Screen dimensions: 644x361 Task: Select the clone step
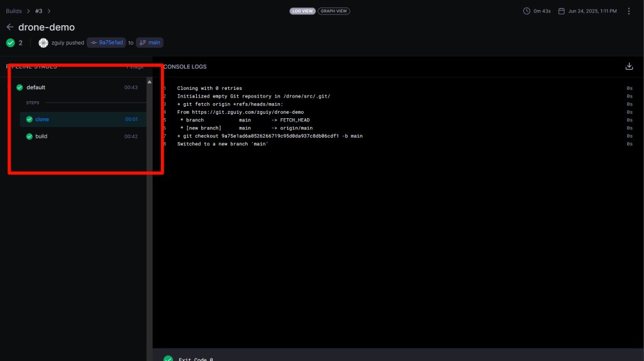pyautogui.click(x=42, y=119)
